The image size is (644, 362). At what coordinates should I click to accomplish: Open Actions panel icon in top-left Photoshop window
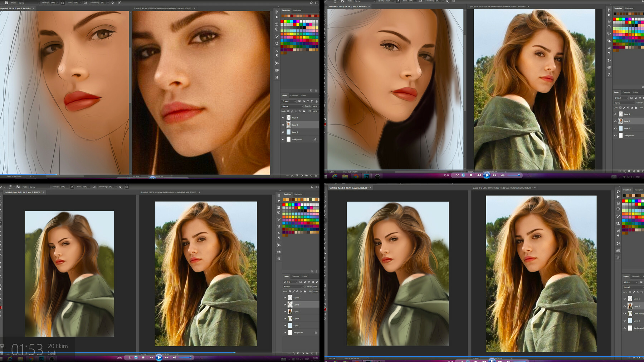277,17
